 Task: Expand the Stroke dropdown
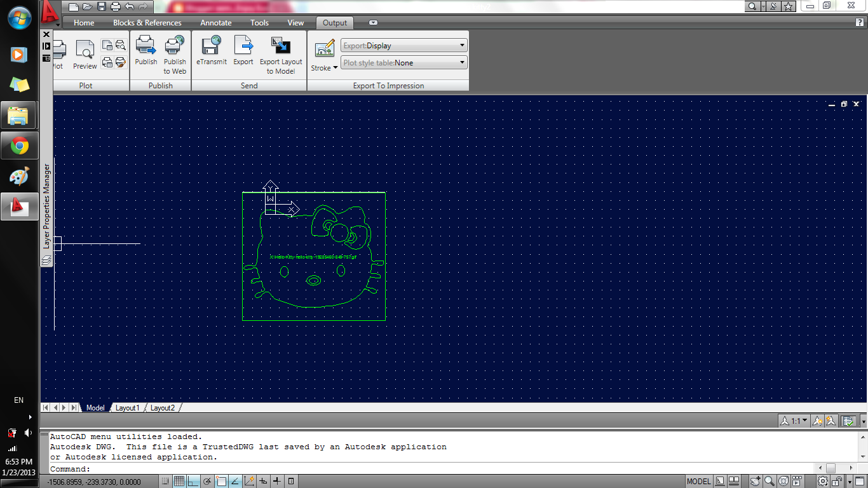pyautogui.click(x=324, y=68)
